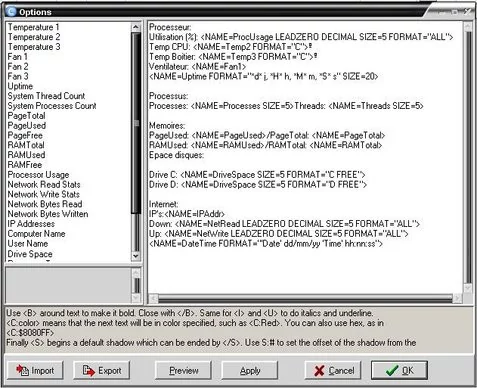Click list scrollbar up arrow

click(x=136, y=27)
